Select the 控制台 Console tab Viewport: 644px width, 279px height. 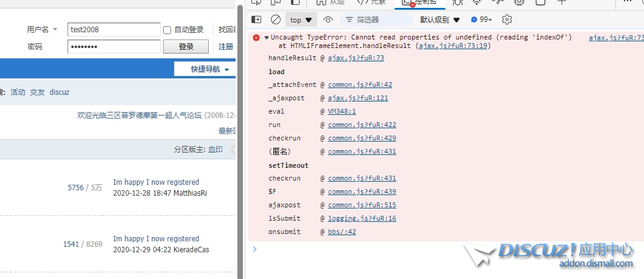(x=420, y=2)
